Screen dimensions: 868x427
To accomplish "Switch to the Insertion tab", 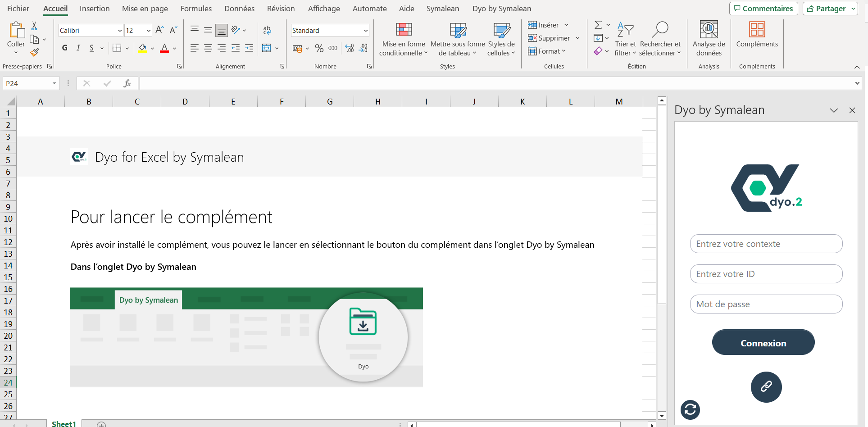I will 95,9.
